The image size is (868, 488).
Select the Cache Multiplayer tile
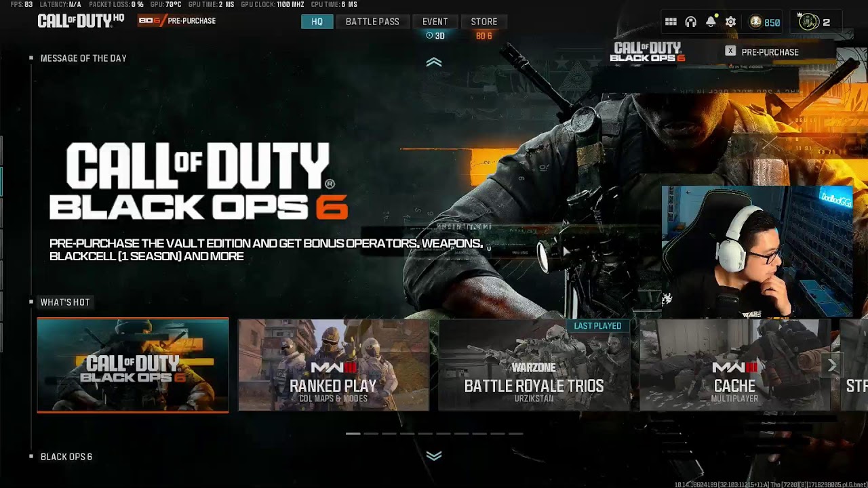point(734,365)
